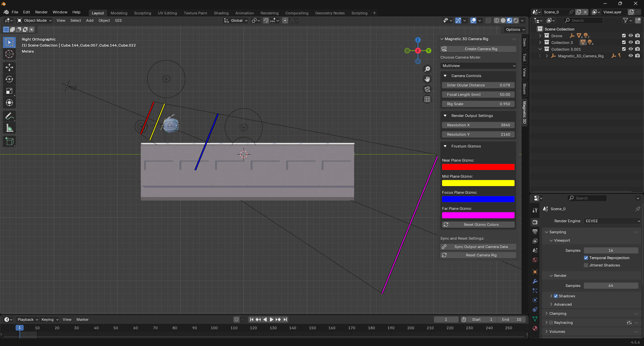Select the Add Cube tool
Viewport: 644px width, 346px height.
click(x=9, y=141)
